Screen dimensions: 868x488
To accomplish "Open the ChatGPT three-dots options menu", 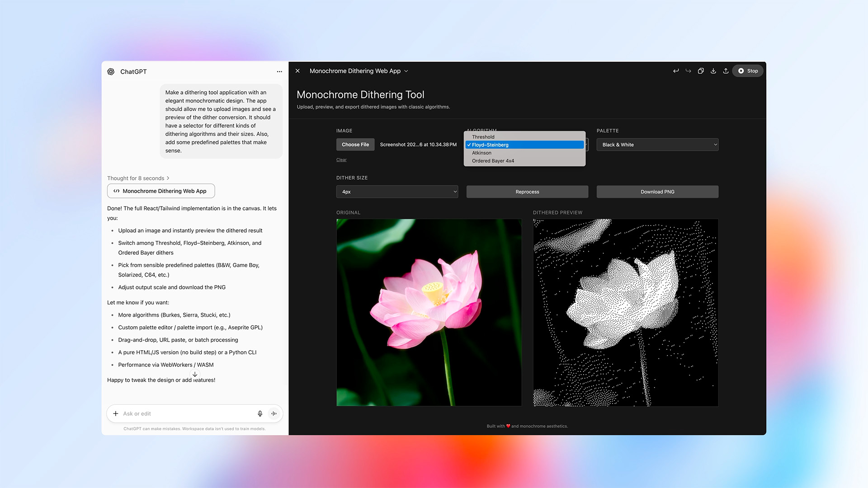I will (x=279, y=72).
